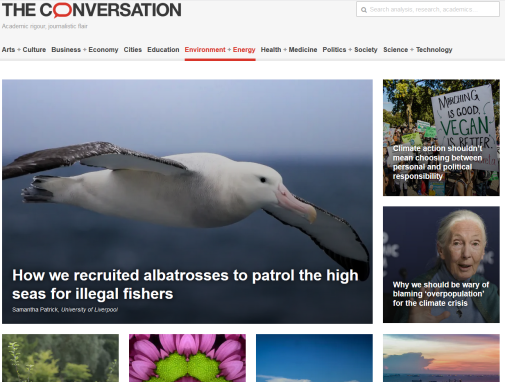Open the Health + Medicine section
Viewport: 505px width, 382px height.
pyautogui.click(x=289, y=50)
